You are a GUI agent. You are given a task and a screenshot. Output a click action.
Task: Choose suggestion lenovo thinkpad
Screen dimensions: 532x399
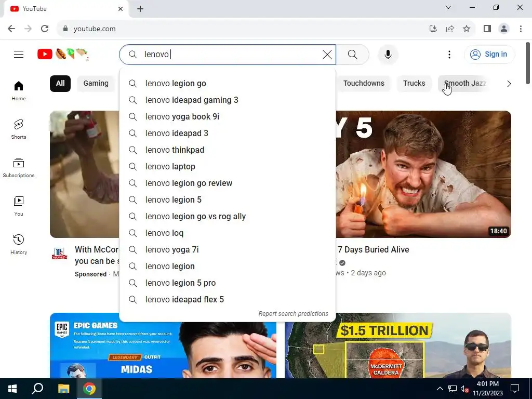[228, 150]
